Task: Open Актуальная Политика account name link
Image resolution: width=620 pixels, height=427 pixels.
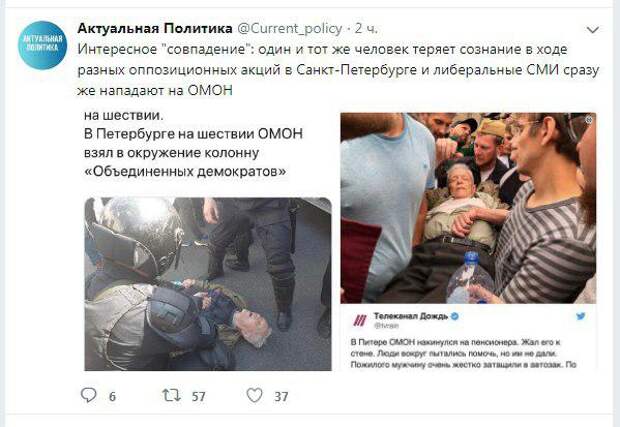Action: [x=155, y=28]
